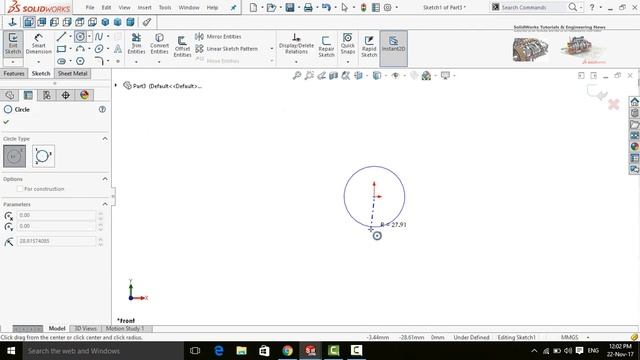This screenshot has height=360, width=640.
Task: Click the Save icon in title bar
Action: pyautogui.click(x=290, y=7)
